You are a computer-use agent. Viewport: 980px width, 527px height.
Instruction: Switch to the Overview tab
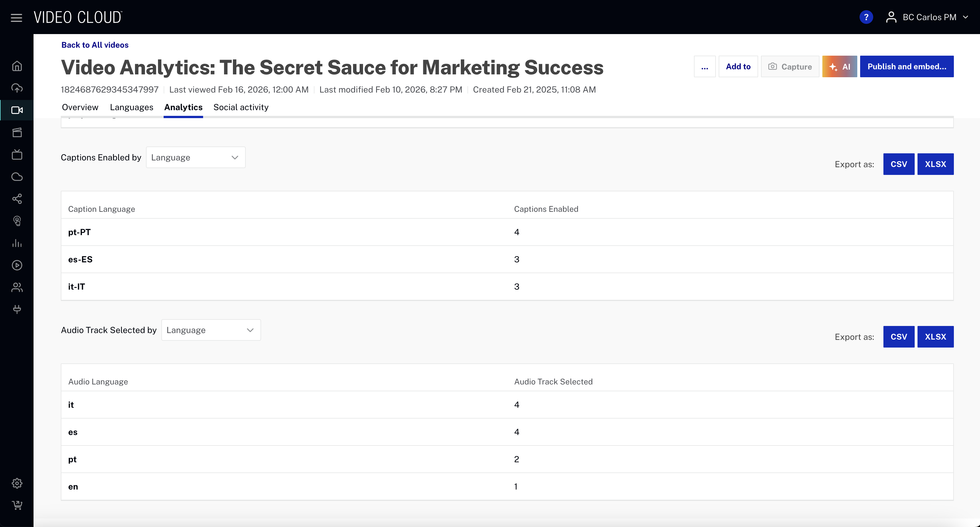point(80,107)
